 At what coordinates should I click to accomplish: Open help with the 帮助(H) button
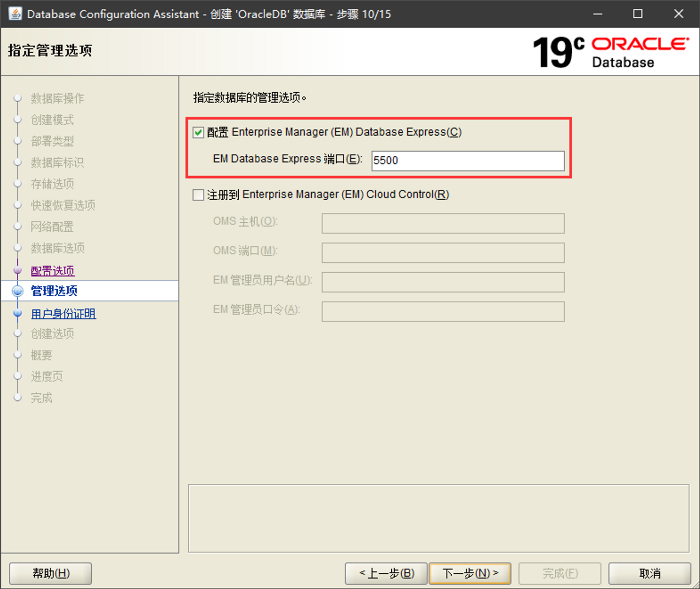(50, 573)
